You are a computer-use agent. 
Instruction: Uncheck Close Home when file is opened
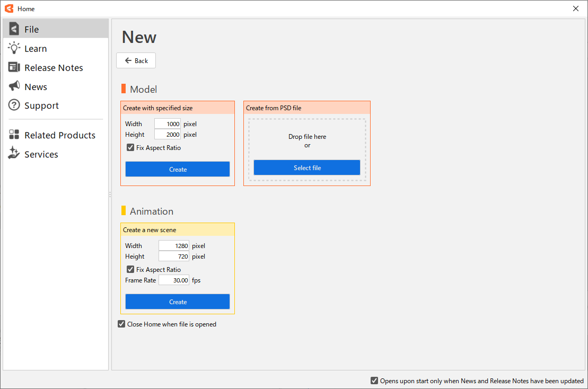[122, 324]
